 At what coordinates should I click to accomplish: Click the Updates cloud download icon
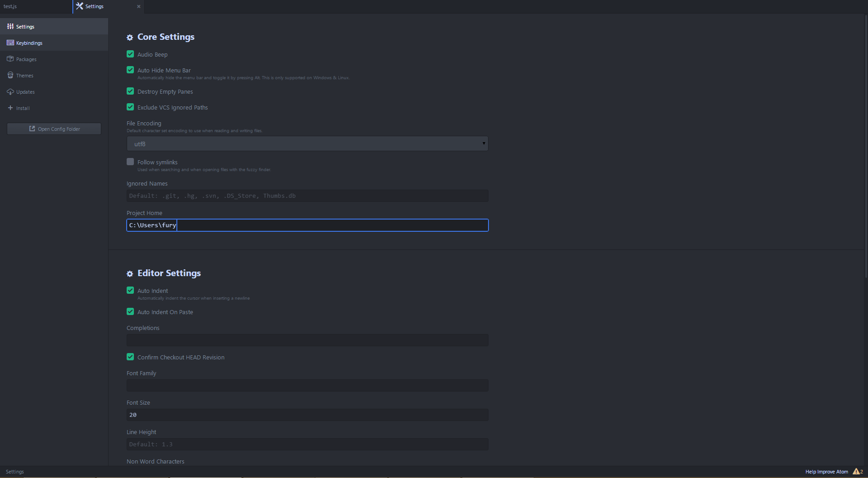pos(10,92)
